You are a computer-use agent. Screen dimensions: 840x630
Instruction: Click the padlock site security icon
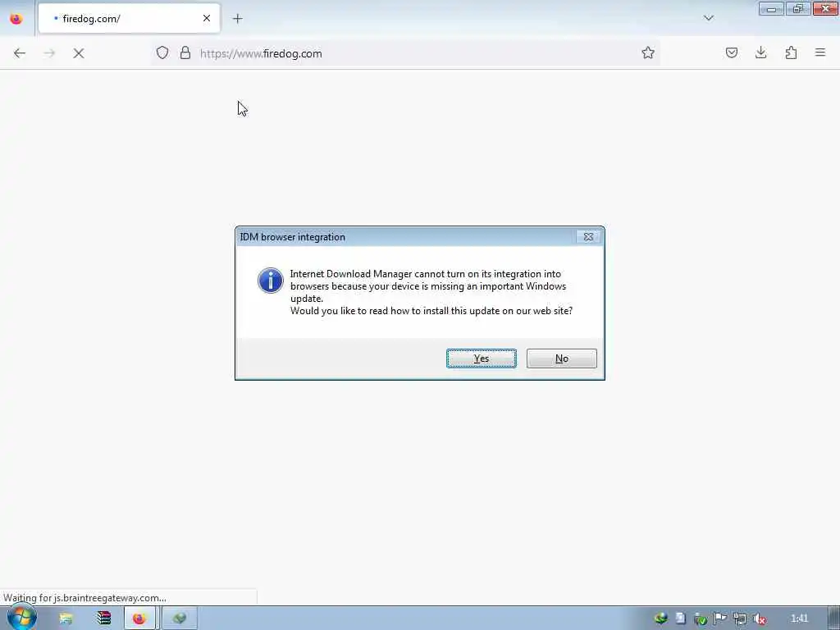pyautogui.click(x=185, y=52)
